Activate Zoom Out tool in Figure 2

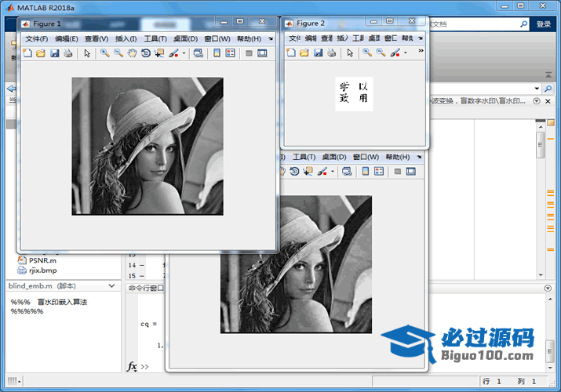pyautogui.click(x=381, y=53)
